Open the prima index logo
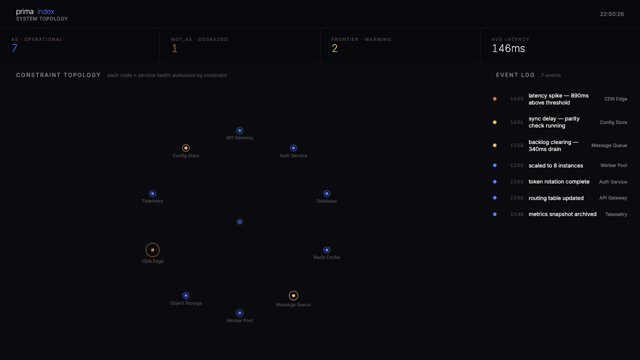 coord(35,11)
